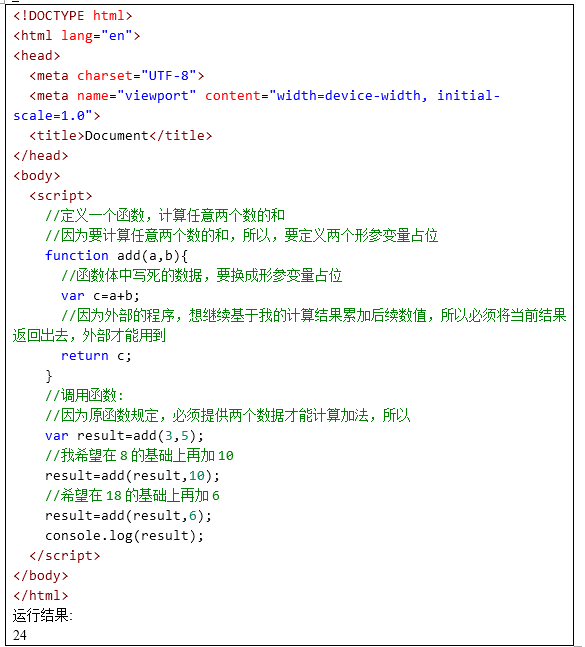Click the 'result=add(result,6);' line
Screen dimensions: 585x647
click(128, 515)
